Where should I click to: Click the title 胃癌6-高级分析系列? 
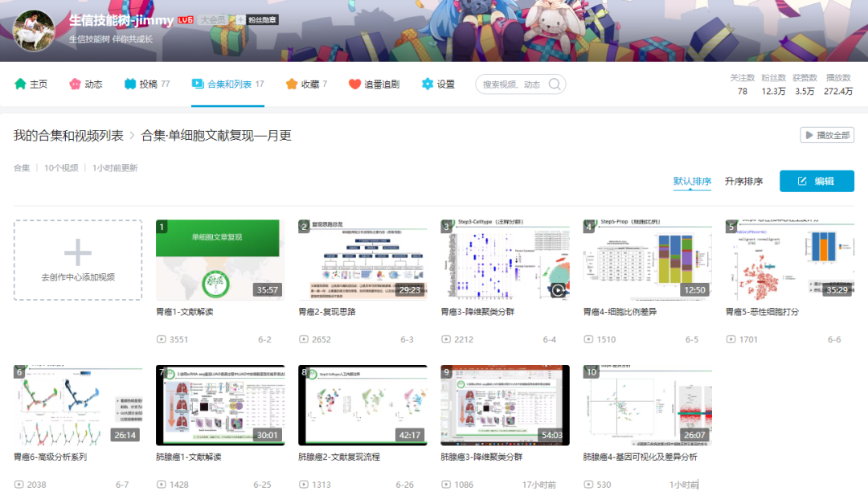[51, 457]
